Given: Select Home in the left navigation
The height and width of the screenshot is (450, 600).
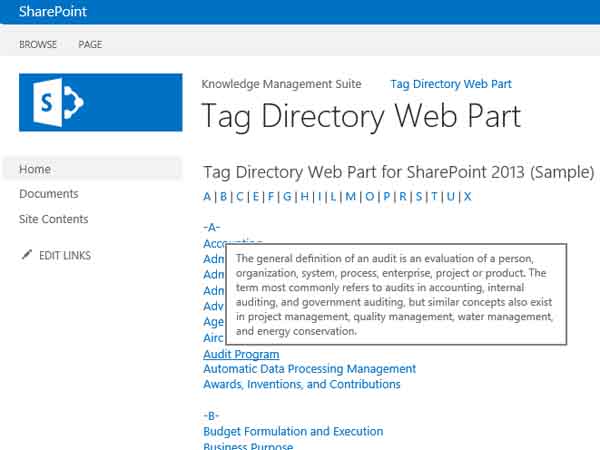Looking at the screenshot, I should (x=92, y=169).
